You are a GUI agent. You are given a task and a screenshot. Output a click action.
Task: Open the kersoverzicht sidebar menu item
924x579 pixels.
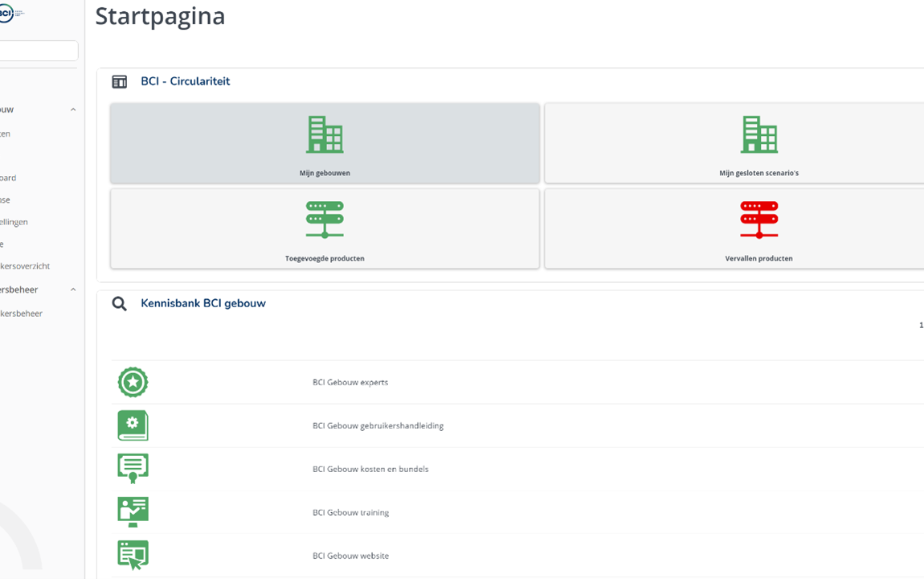point(25,266)
